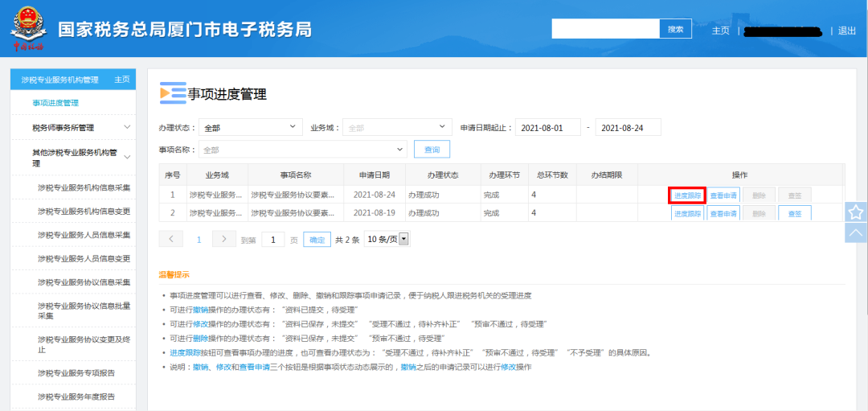The image size is (868, 411).
Task: Click the 查询 button
Action: tap(432, 150)
